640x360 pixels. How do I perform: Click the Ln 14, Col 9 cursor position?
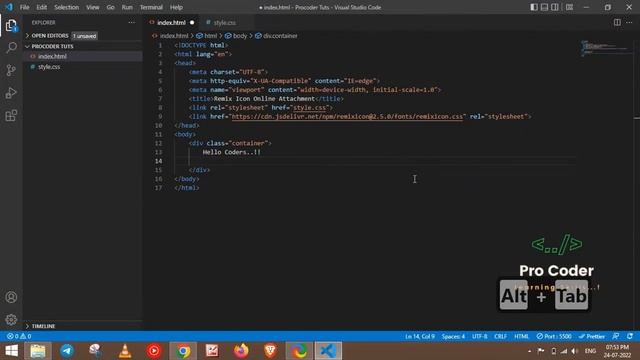click(x=420, y=336)
